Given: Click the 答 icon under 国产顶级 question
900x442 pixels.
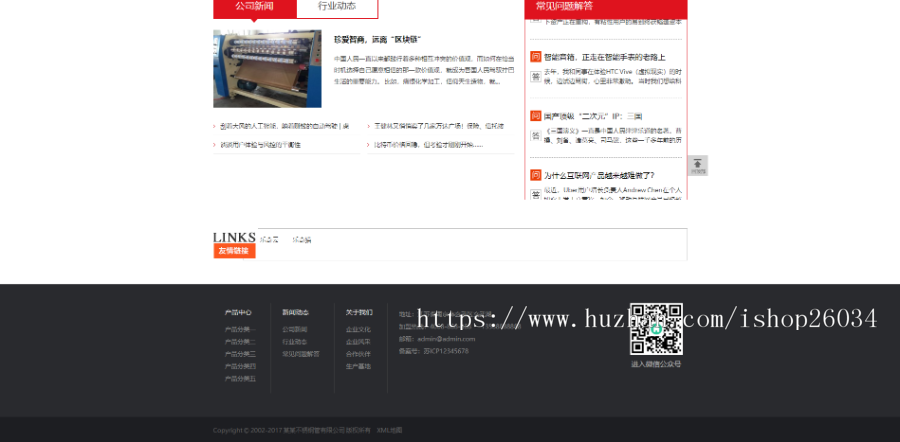Looking at the screenshot, I should [536, 135].
